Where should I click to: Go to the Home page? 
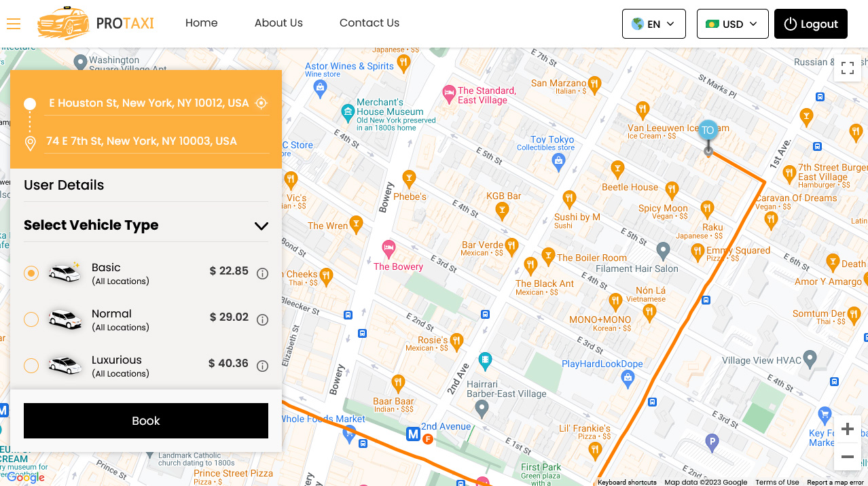tap(202, 23)
